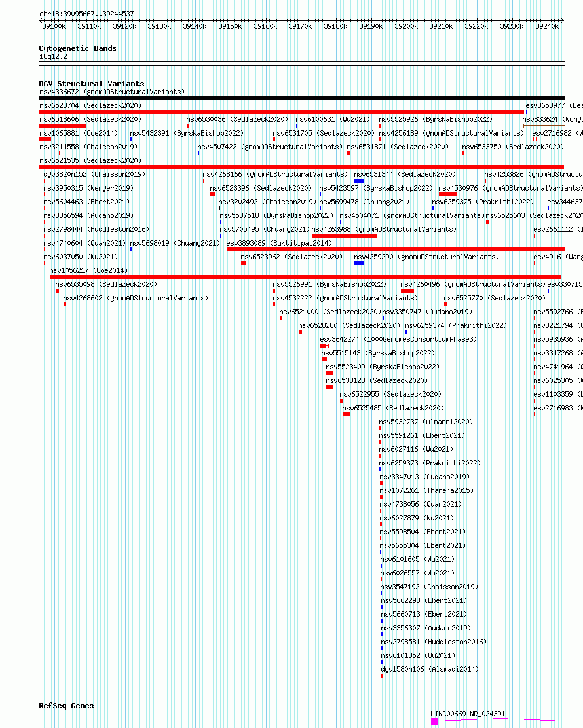Click the full-width red bar under nsv6521535
Viewport: 583px width, 728px height.
click(301, 167)
